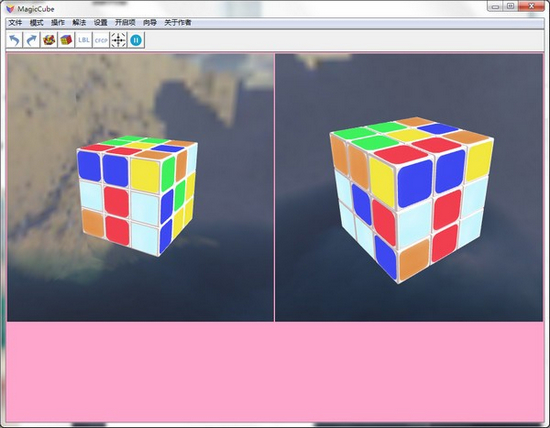Open the 解法 menu
This screenshot has height=428, width=550.
tap(79, 23)
